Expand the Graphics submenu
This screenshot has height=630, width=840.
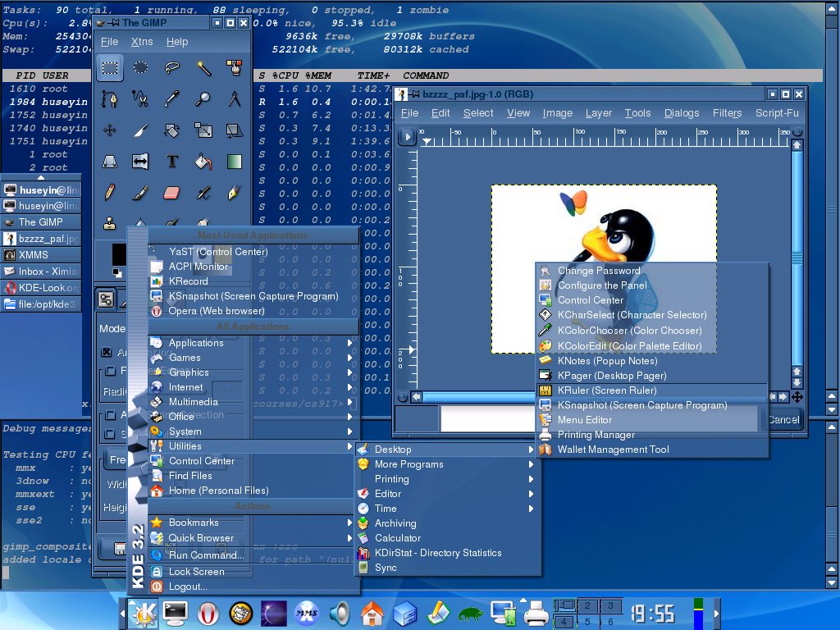coord(252,372)
